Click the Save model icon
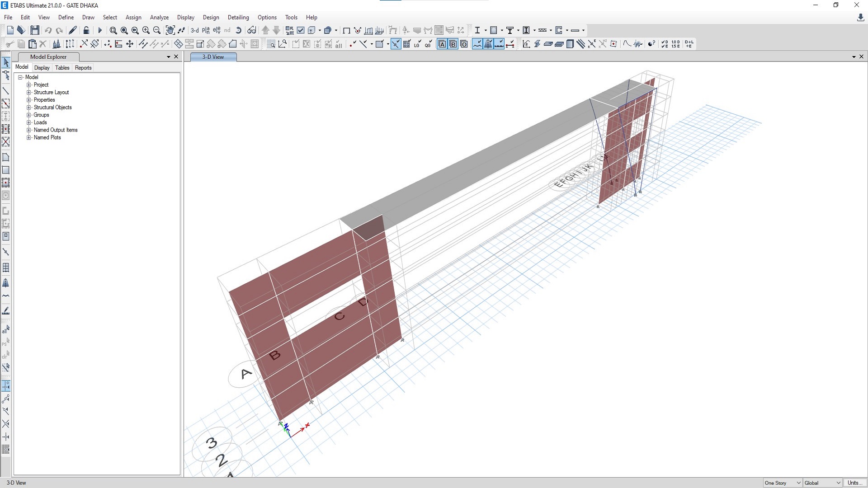868x488 pixels. click(x=35, y=30)
